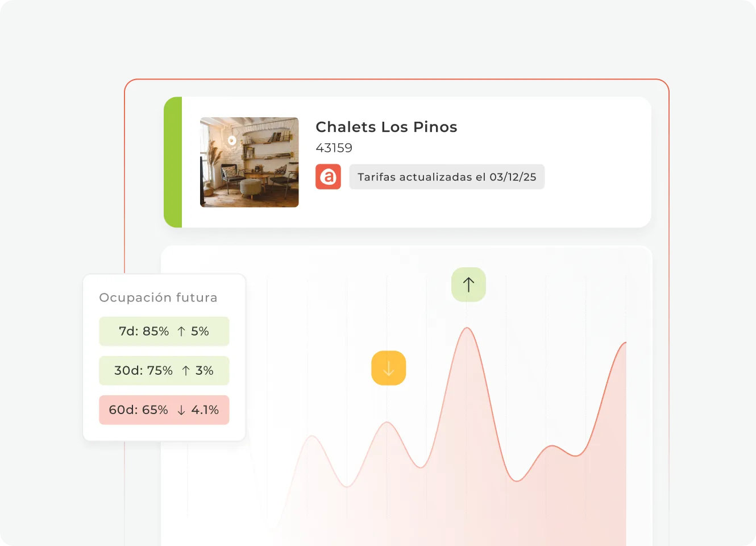Click down arrow in 60d occupancy row
Viewport: 756px width, 546px height.
pos(181,410)
